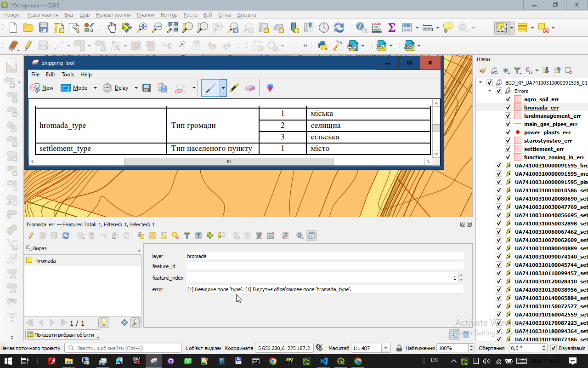Collapse the Errors layer group
This screenshot has width=588, height=368.
(x=490, y=91)
